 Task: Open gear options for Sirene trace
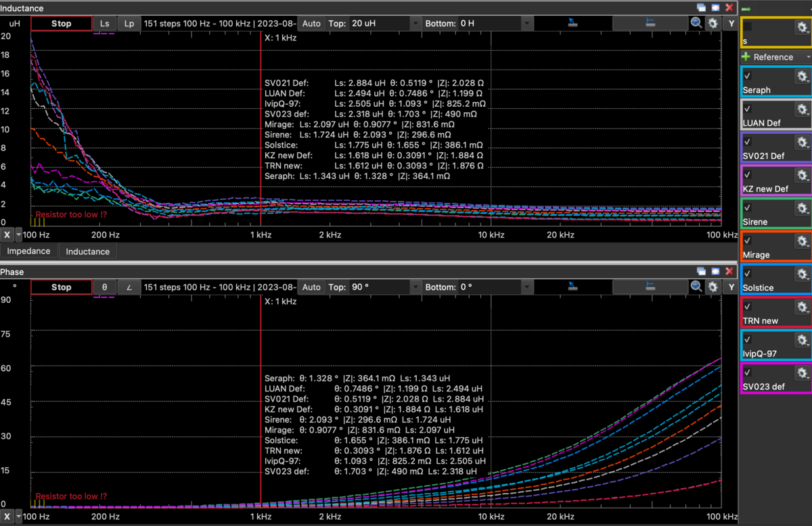[x=803, y=208]
